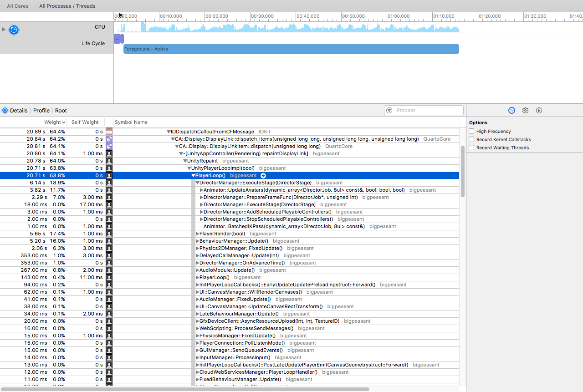Viewport: 583px width, 392px height.
Task: Switch to All Cores filter tab
Action: tap(17, 6)
